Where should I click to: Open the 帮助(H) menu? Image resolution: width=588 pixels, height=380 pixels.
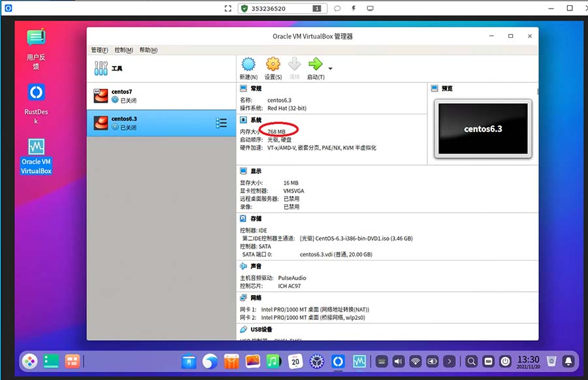148,50
